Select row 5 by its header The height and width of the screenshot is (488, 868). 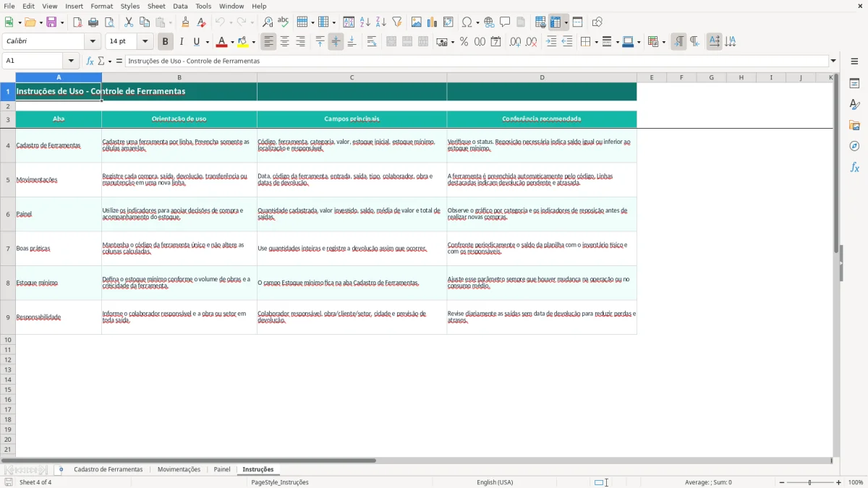coord(8,180)
